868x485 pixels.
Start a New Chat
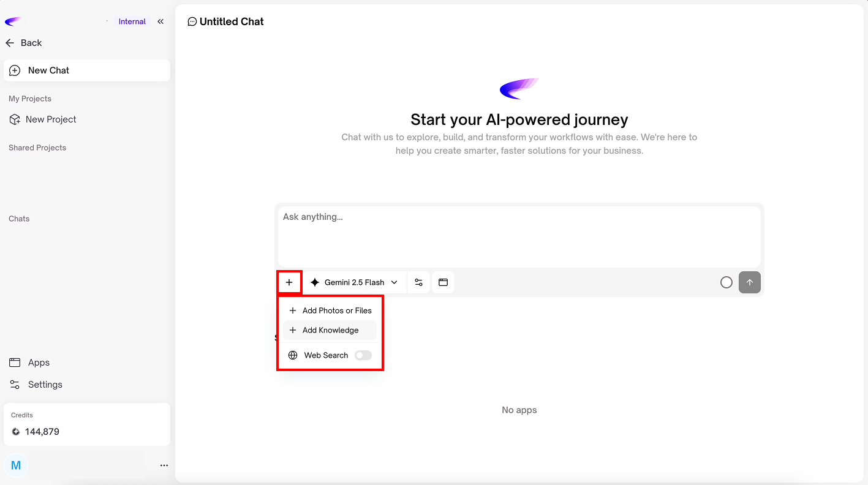[x=86, y=70]
